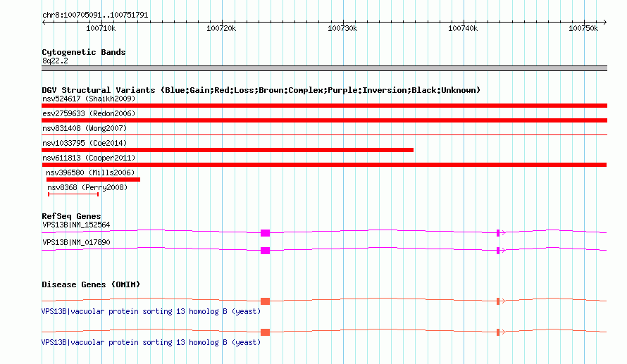Click the DGV Structural Variants track title
Screen dimensions: 627x364
tap(261, 90)
